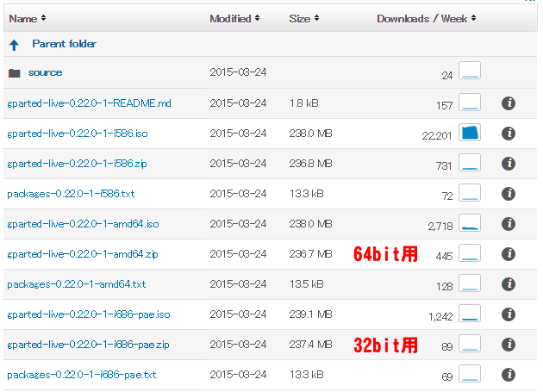The height and width of the screenshot is (392, 543).
Task: Open info for gparted-live-0.22.0-1-i586.zip
Action: [508, 164]
